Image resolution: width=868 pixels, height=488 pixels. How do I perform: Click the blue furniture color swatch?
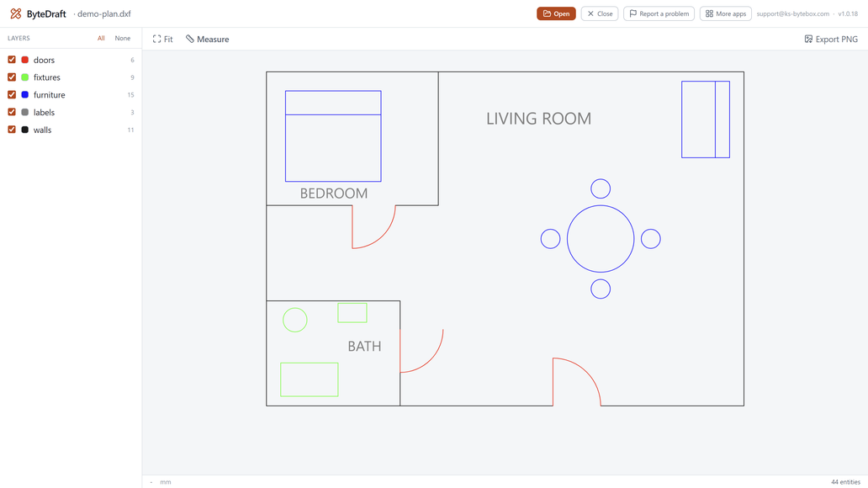pos(25,95)
